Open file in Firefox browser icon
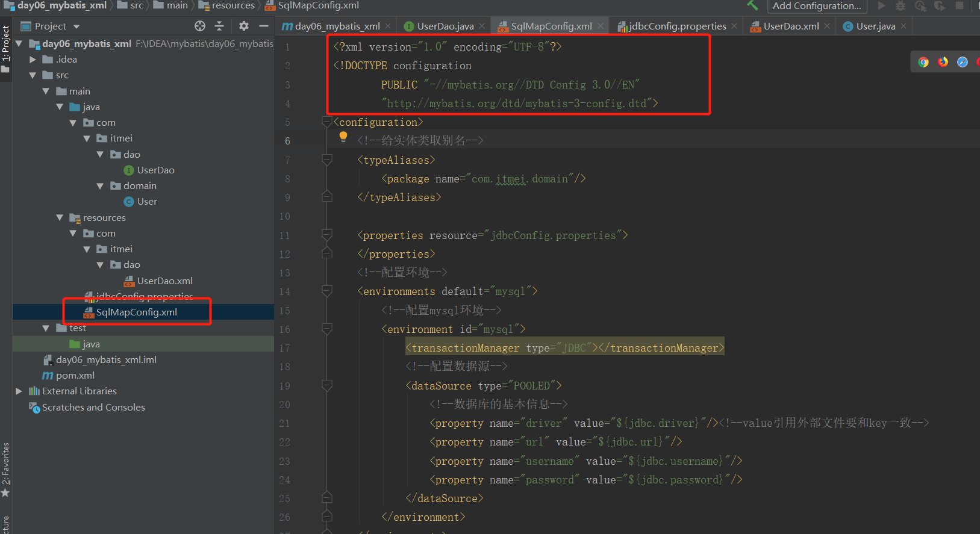This screenshot has height=534, width=980. point(943,62)
